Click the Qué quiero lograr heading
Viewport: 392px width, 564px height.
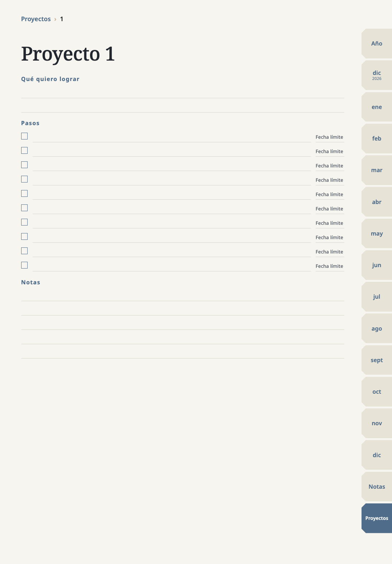click(50, 79)
